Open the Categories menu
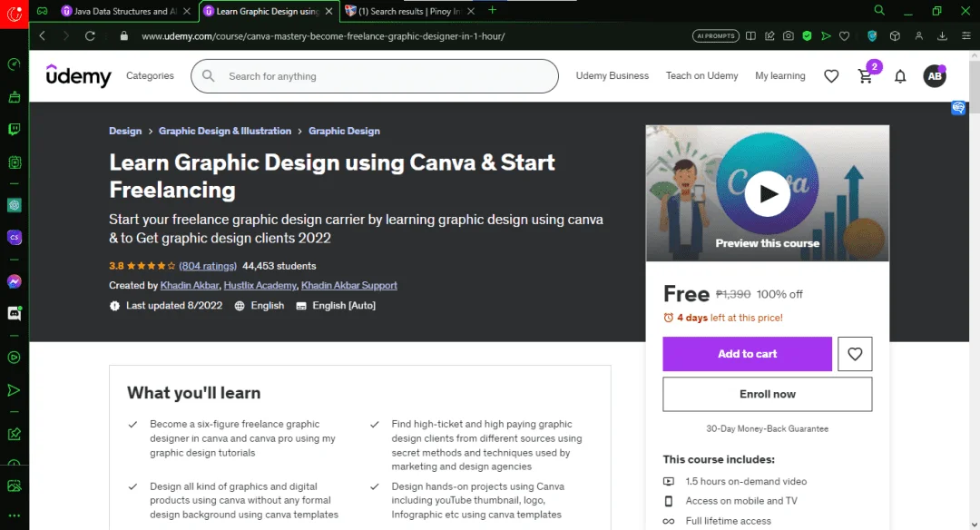This screenshot has height=530, width=980. (x=150, y=75)
